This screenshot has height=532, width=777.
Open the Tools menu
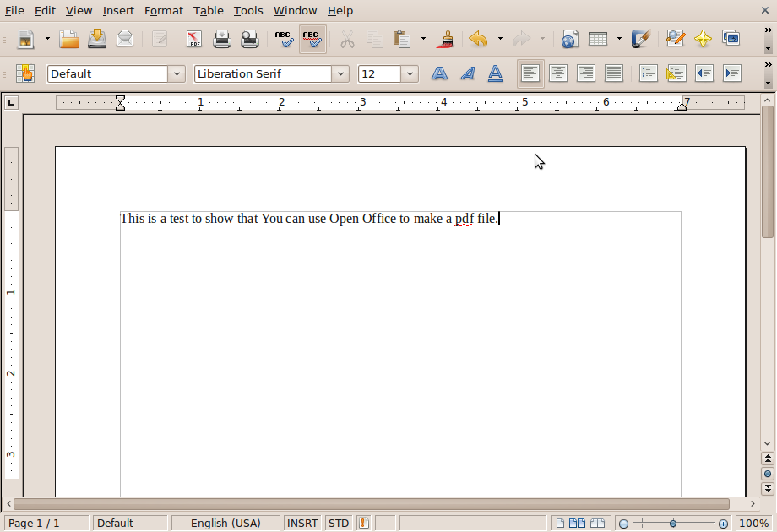click(x=248, y=10)
